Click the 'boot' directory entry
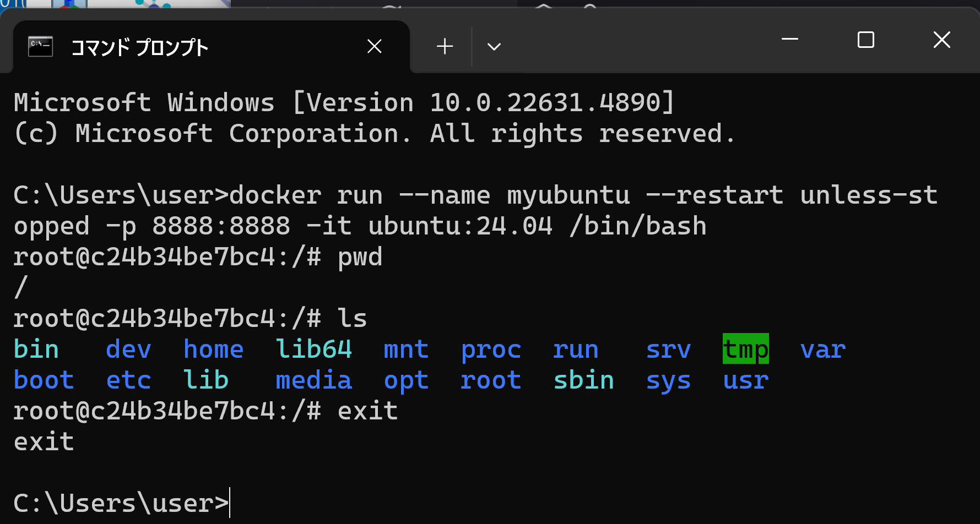 click(x=44, y=380)
